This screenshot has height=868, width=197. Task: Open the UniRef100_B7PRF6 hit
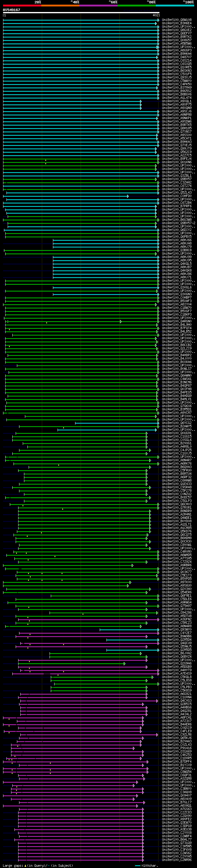pyautogui.click(x=176, y=206)
